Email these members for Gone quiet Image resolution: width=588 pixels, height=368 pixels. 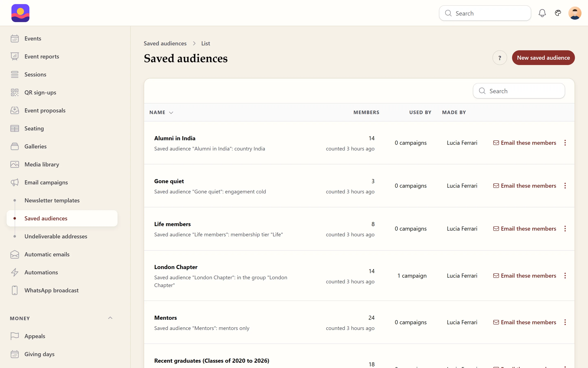[x=524, y=186]
